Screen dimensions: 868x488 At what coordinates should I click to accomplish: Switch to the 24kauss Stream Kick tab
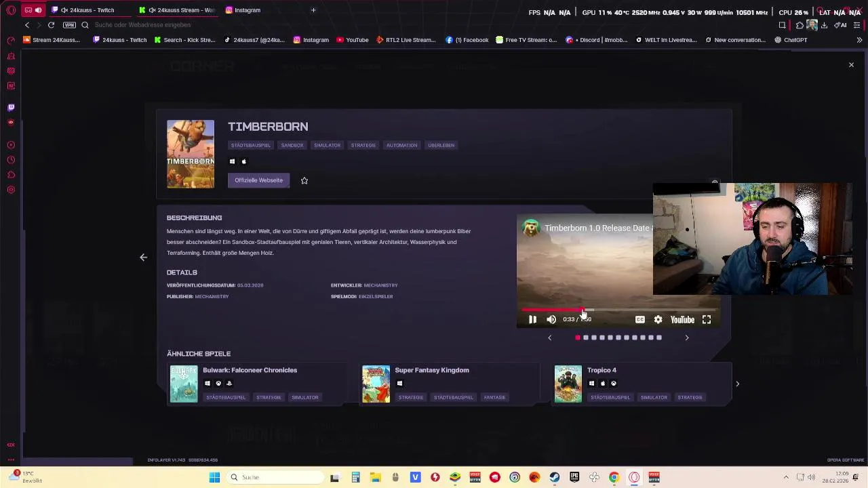click(x=179, y=10)
